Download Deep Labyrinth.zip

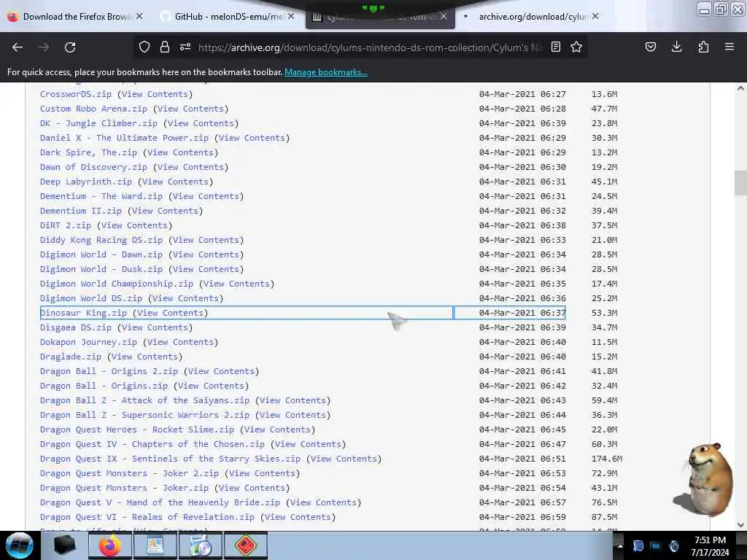point(86,182)
